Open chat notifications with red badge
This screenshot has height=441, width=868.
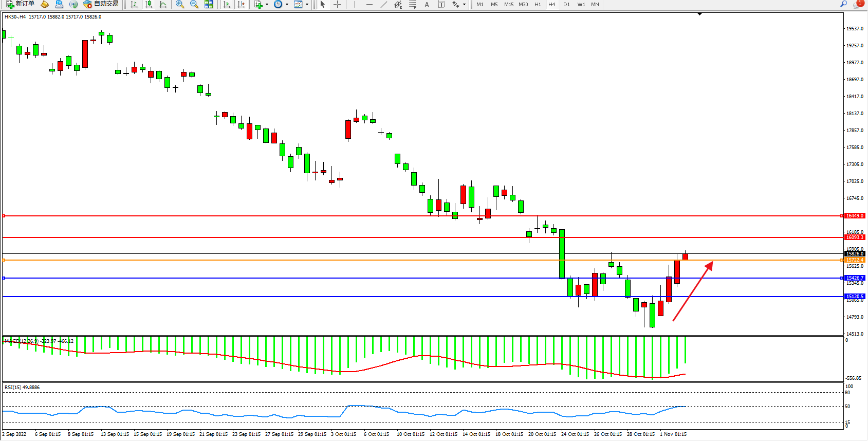[857, 4]
